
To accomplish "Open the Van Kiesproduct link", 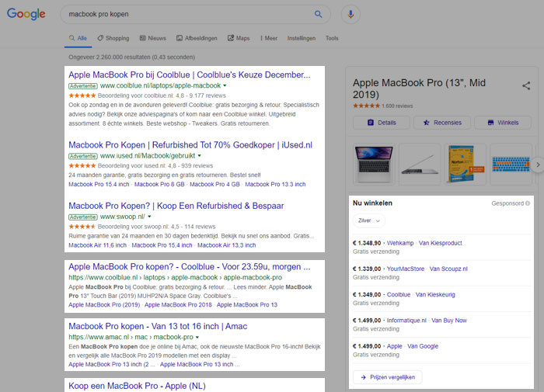I will (441, 243).
